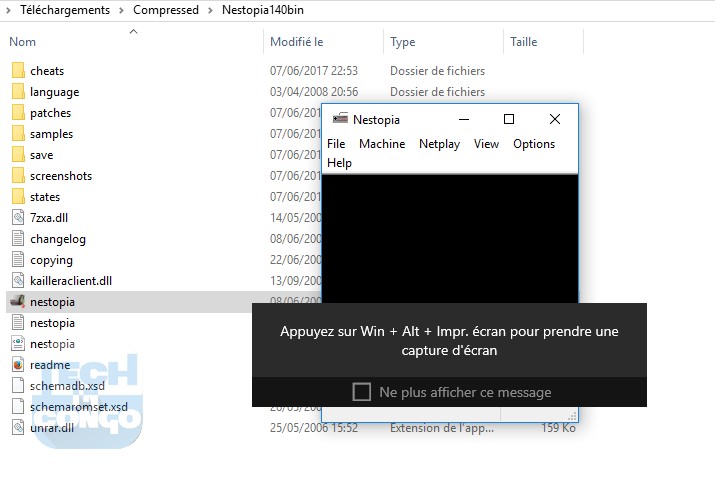Open the File menu in Nestopia
The image size is (715, 477).
[x=336, y=144]
